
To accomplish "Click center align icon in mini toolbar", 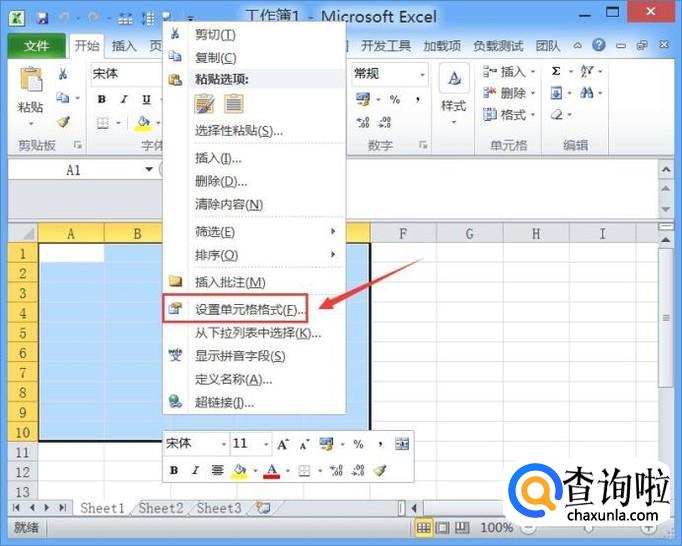I will [x=217, y=470].
